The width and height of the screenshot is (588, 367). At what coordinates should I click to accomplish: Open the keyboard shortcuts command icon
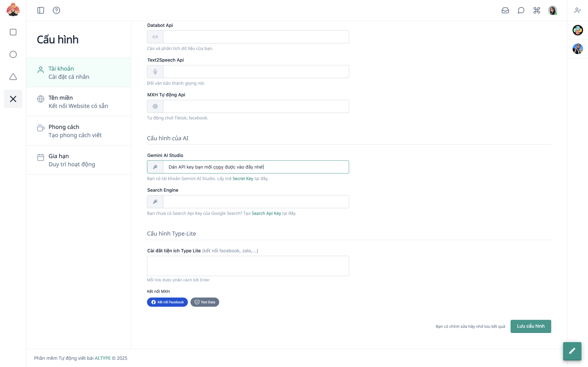537,10
